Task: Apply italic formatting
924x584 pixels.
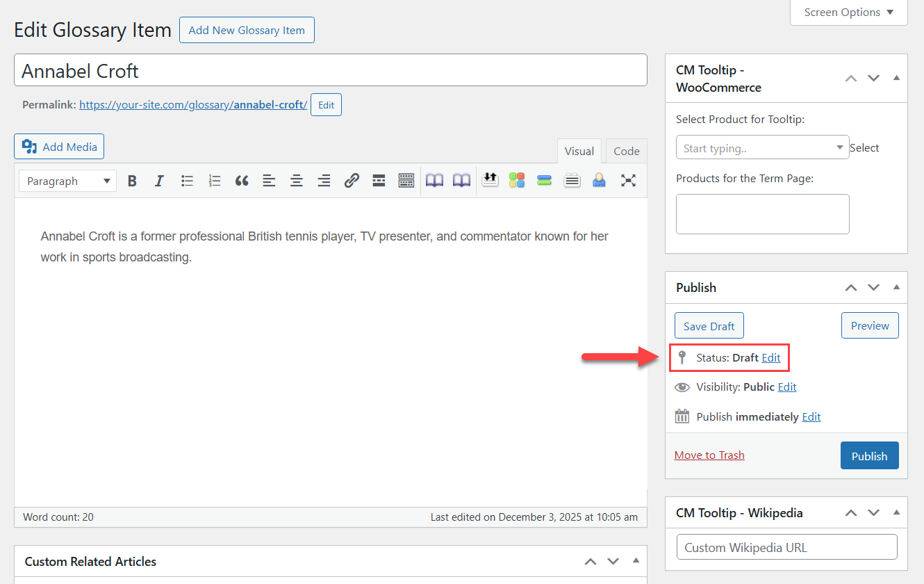Action: coord(159,180)
